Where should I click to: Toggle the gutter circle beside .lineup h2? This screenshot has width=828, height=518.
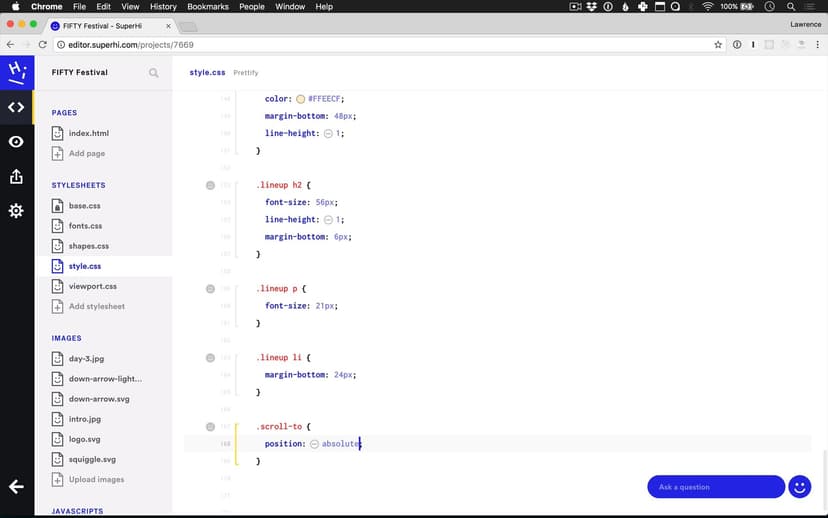click(x=210, y=185)
